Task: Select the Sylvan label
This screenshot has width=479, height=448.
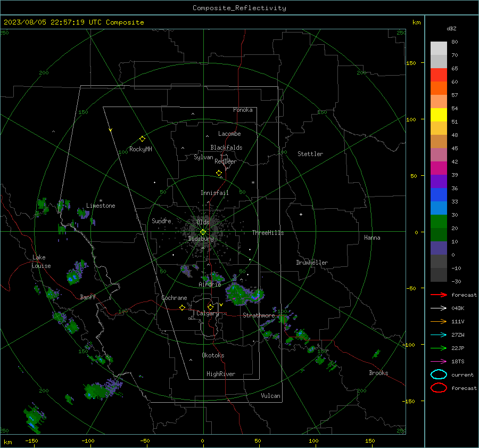Action: (203, 157)
